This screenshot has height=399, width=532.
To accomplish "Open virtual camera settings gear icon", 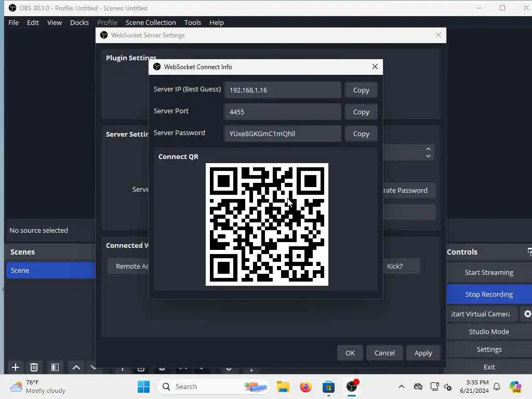I will pos(527,314).
